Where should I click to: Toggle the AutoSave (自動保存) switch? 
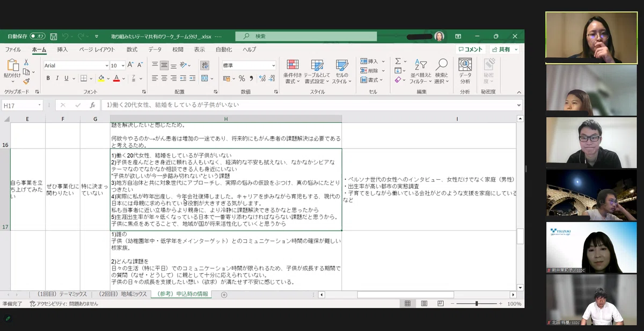38,36
